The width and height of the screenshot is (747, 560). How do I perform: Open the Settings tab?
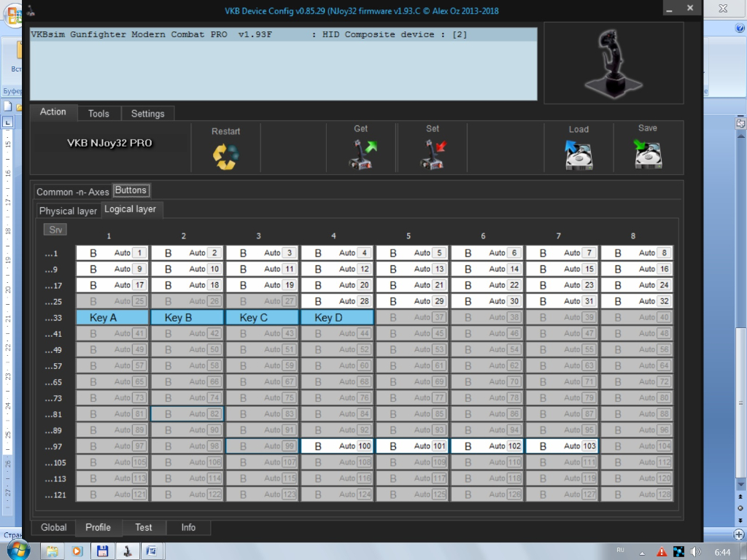pyautogui.click(x=148, y=114)
